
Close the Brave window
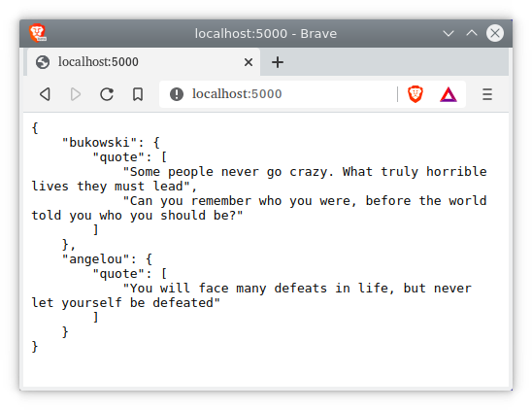pos(495,33)
